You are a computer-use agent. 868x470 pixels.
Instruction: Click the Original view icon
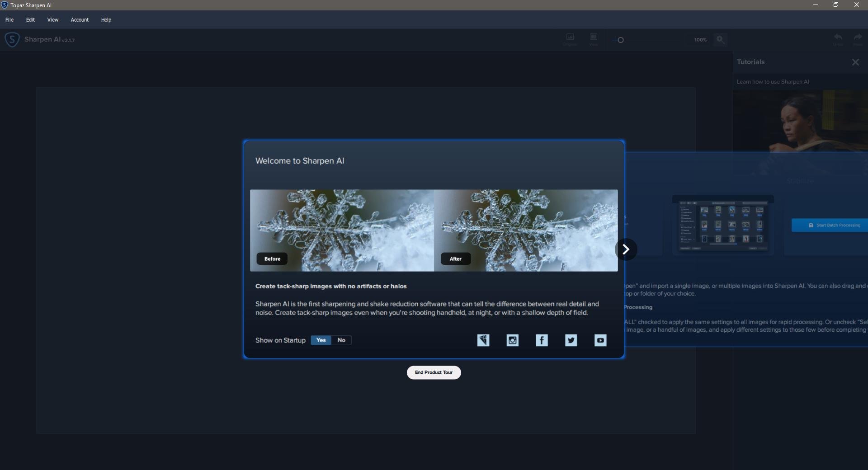(570, 39)
